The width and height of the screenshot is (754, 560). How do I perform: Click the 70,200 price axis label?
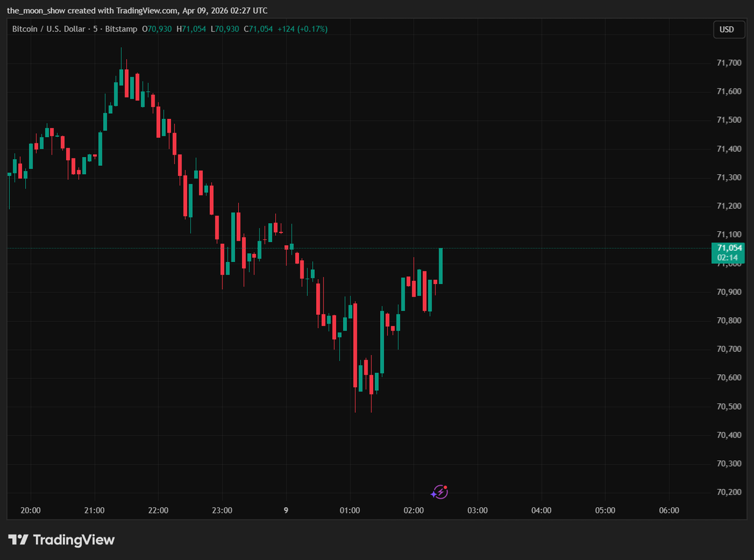point(729,492)
